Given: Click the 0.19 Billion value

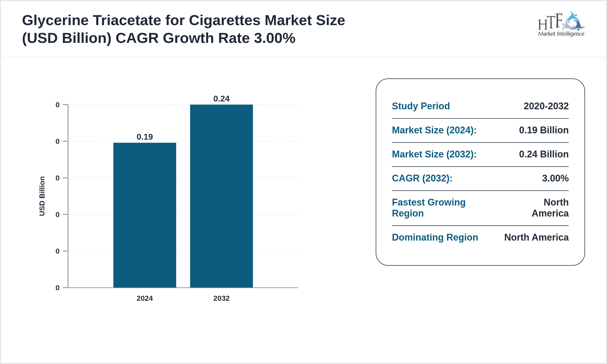Looking at the screenshot, I should (544, 130).
